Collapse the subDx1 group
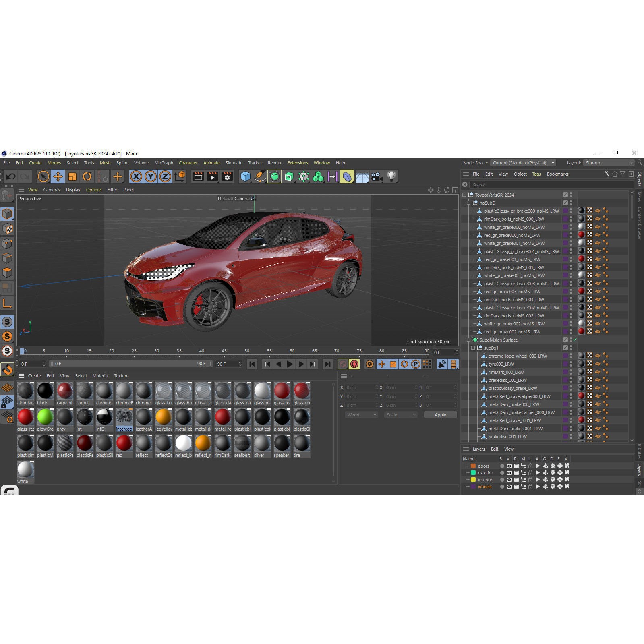The image size is (644, 644). tap(474, 348)
